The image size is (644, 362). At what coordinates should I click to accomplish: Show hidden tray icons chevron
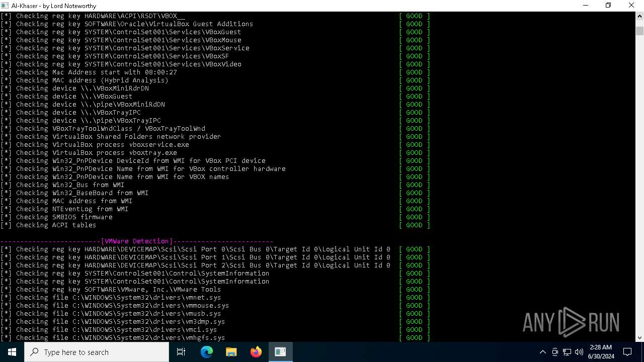[x=542, y=352]
